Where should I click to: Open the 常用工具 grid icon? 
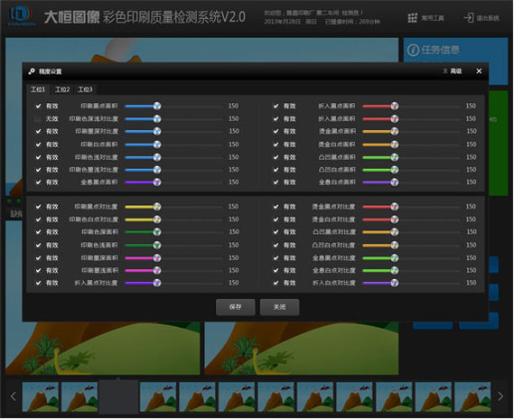click(x=413, y=18)
